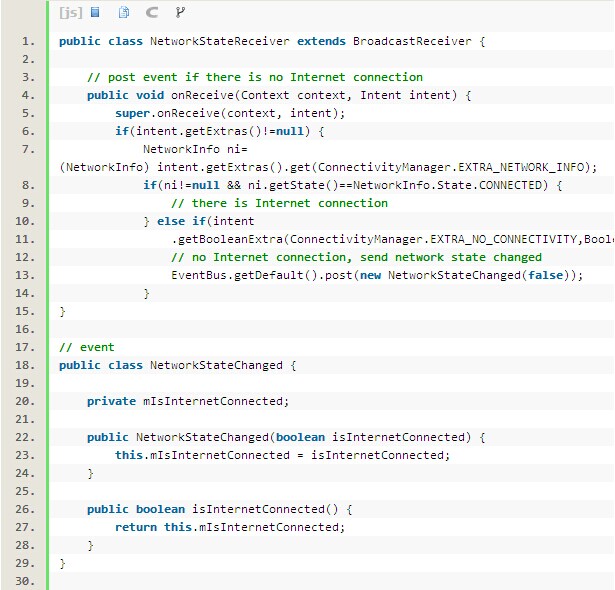
Task: Click the comment '// post event if there is no Internet connection'
Action: pos(254,77)
